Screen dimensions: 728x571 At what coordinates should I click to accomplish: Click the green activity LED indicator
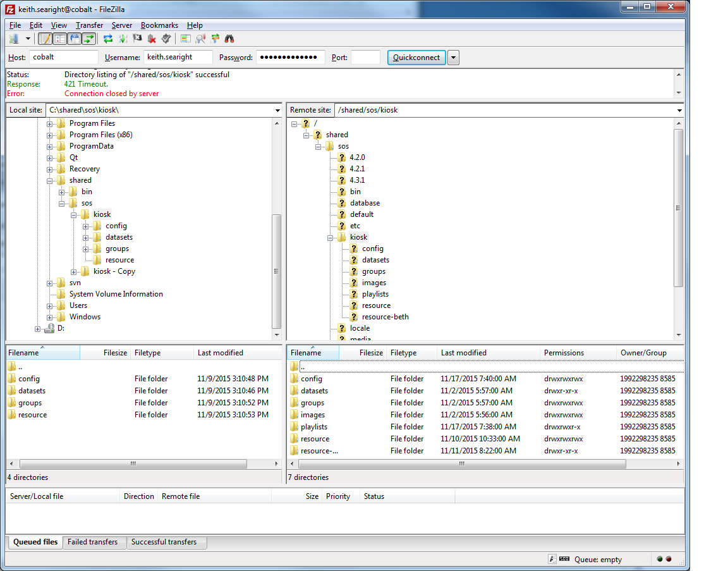(660, 559)
